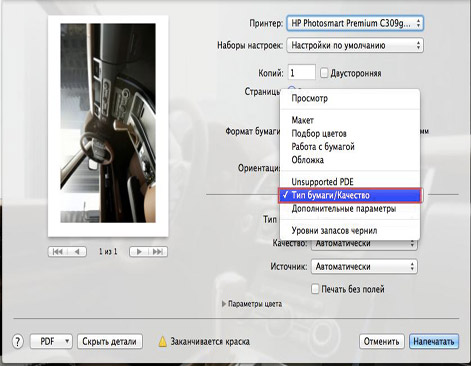The image size is (471, 366).
Task: Open the Принтер dropdown
Action: click(355, 24)
